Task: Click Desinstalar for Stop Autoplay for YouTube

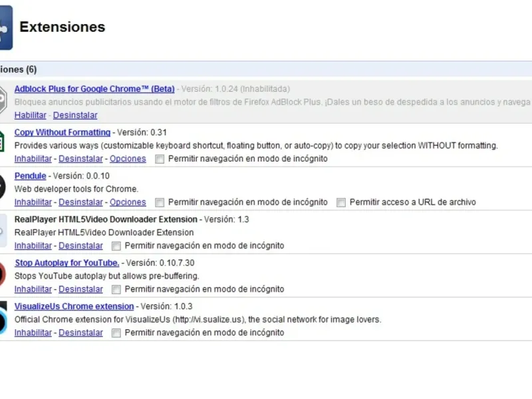Action: coord(80,289)
